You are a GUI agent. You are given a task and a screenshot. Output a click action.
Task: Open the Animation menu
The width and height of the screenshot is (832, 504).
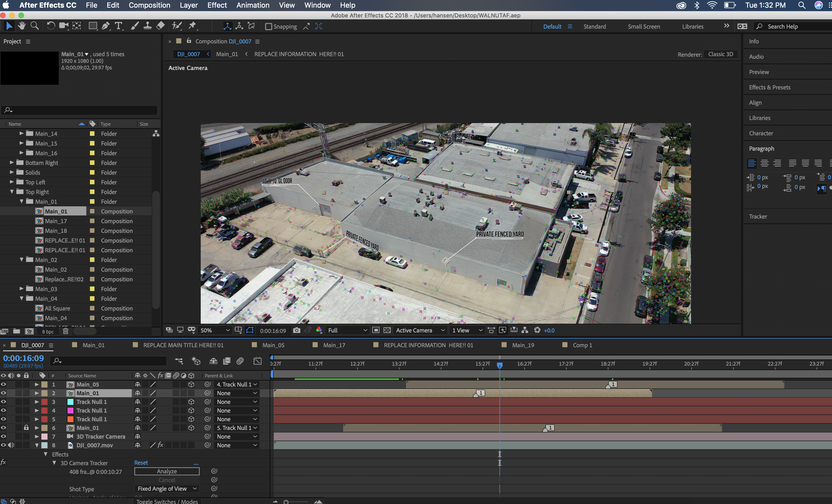click(253, 5)
